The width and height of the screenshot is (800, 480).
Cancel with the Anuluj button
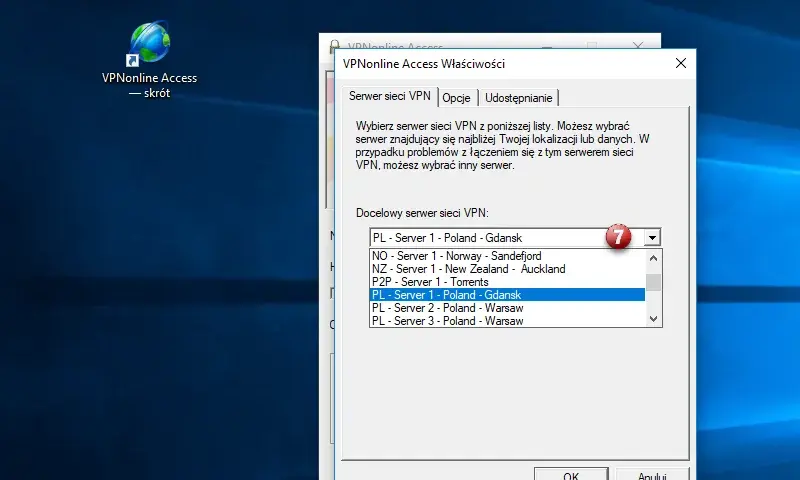pyautogui.click(x=652, y=475)
